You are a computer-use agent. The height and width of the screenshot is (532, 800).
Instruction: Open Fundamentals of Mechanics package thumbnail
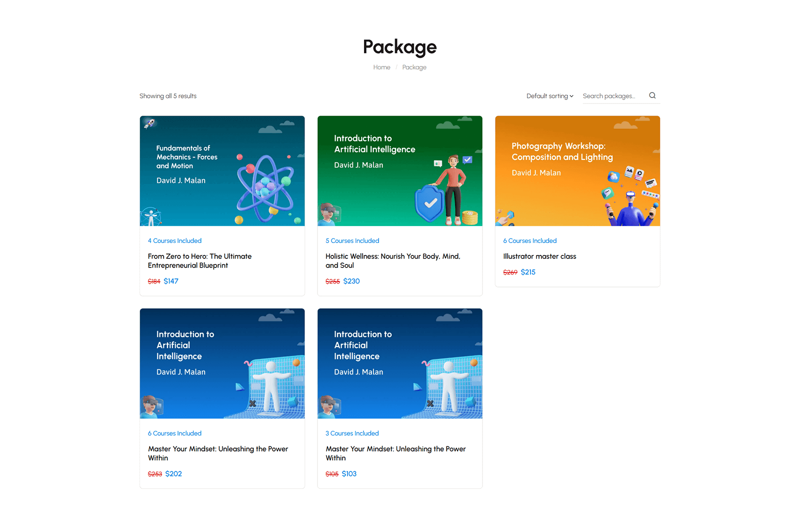[x=222, y=171]
